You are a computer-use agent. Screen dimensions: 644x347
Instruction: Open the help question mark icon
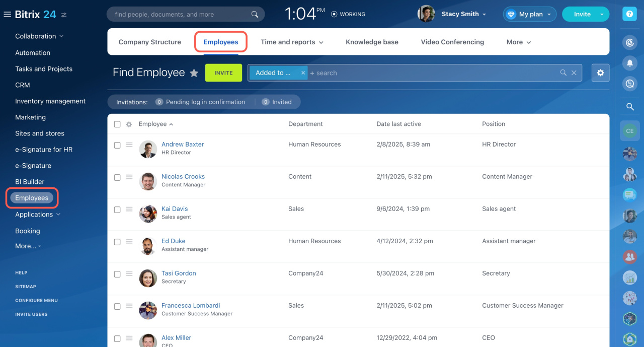(629, 14)
